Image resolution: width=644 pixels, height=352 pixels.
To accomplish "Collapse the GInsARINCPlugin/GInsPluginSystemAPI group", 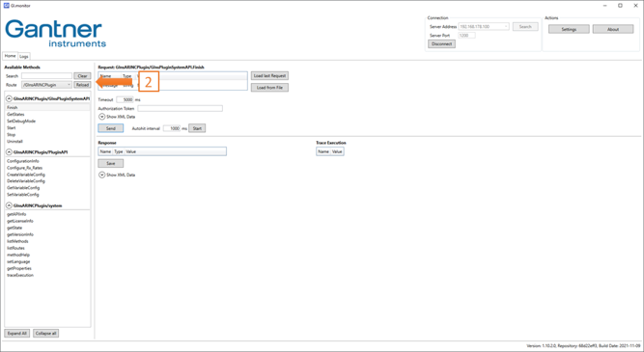I will point(9,99).
